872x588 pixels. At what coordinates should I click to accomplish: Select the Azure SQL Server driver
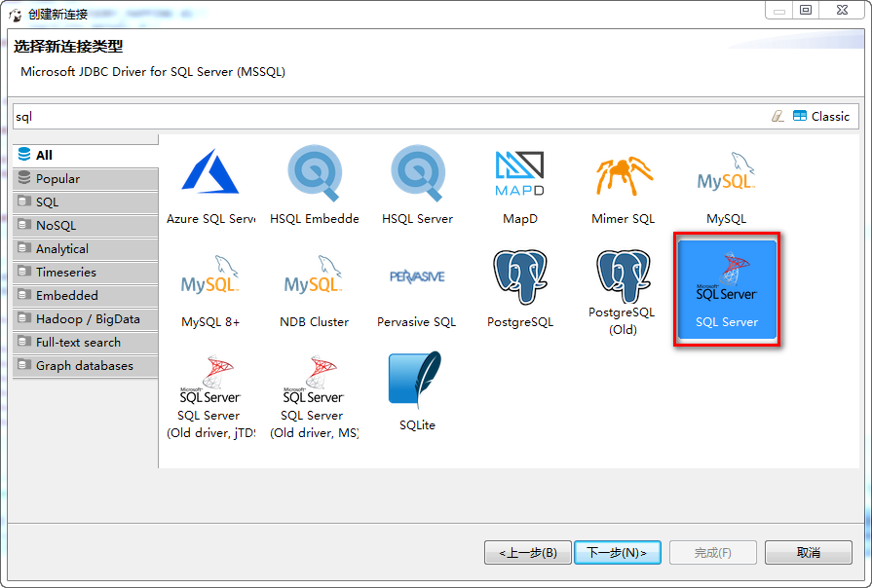[x=210, y=185]
